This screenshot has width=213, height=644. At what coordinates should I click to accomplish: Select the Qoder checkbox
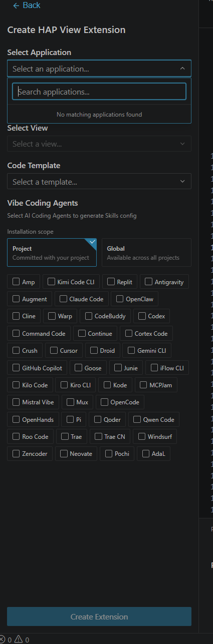click(x=98, y=419)
